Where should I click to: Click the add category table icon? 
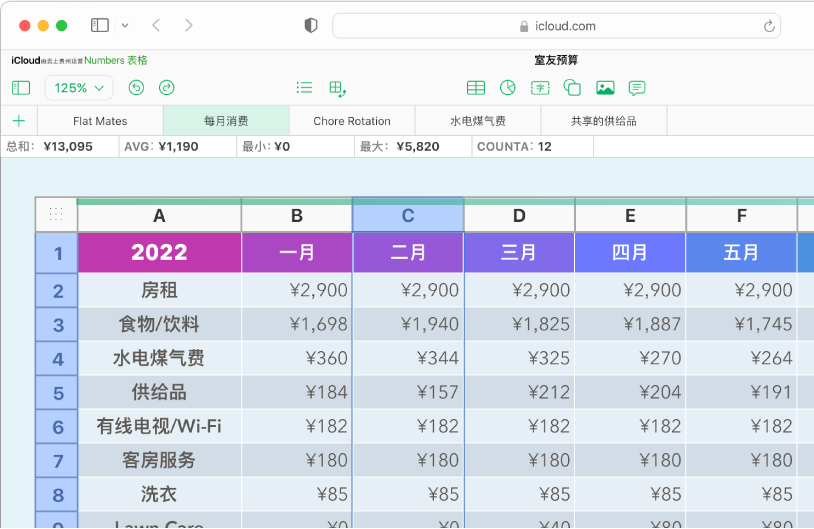tap(337, 89)
